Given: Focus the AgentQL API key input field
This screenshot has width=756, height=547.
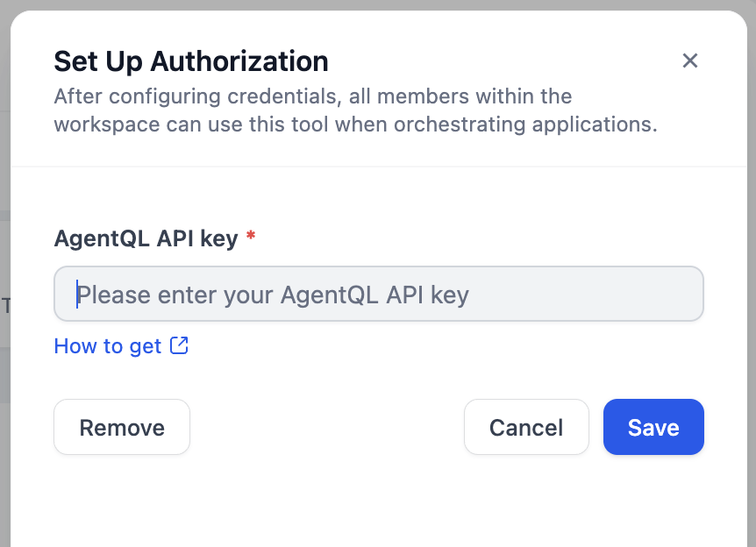Looking at the screenshot, I should click(x=379, y=294).
